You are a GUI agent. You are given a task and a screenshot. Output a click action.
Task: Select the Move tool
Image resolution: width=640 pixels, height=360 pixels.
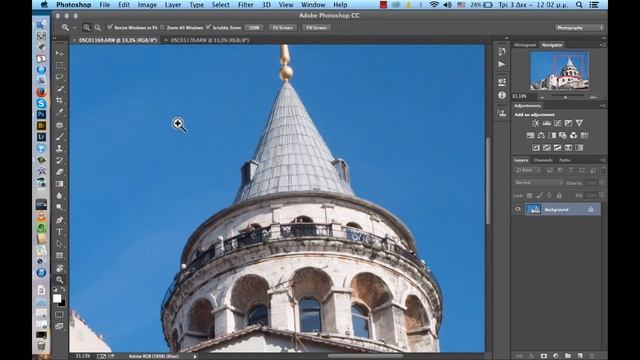(x=60, y=53)
